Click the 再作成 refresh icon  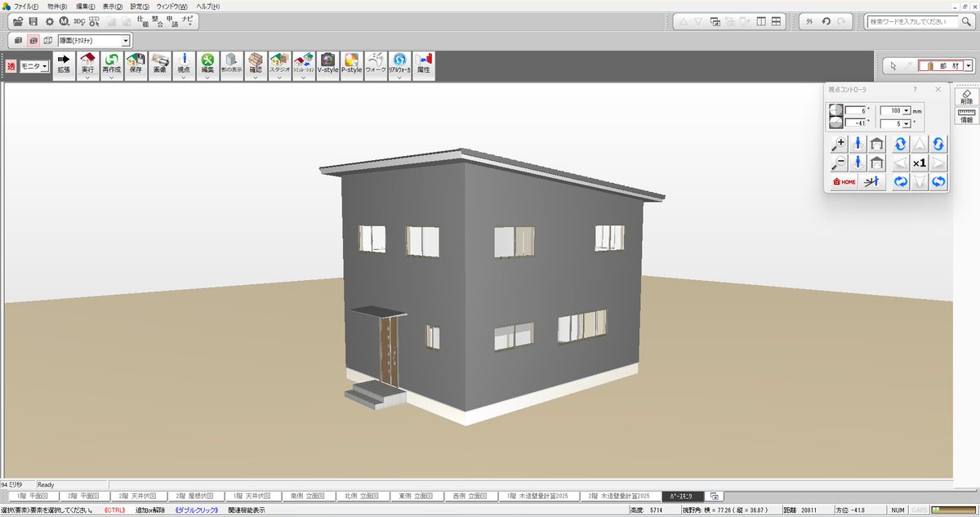[x=111, y=64]
